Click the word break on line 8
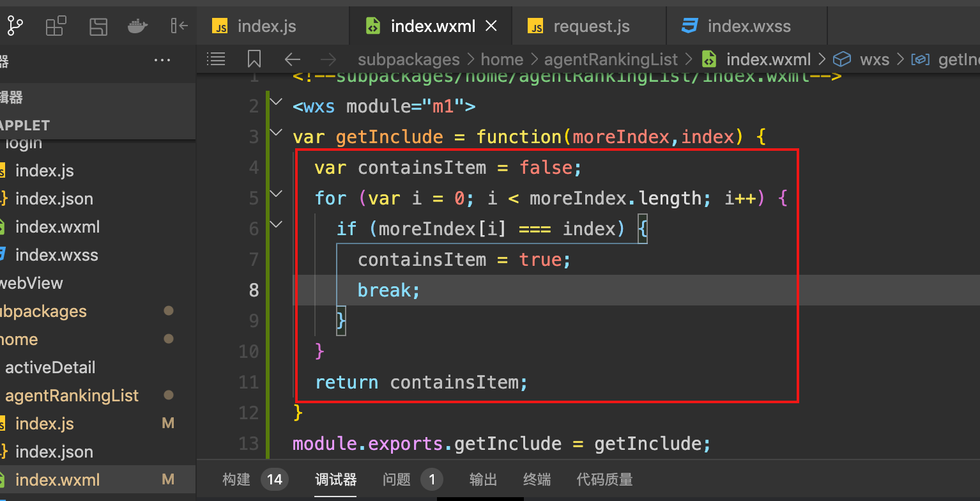The image size is (980, 501). pyautogui.click(x=384, y=290)
